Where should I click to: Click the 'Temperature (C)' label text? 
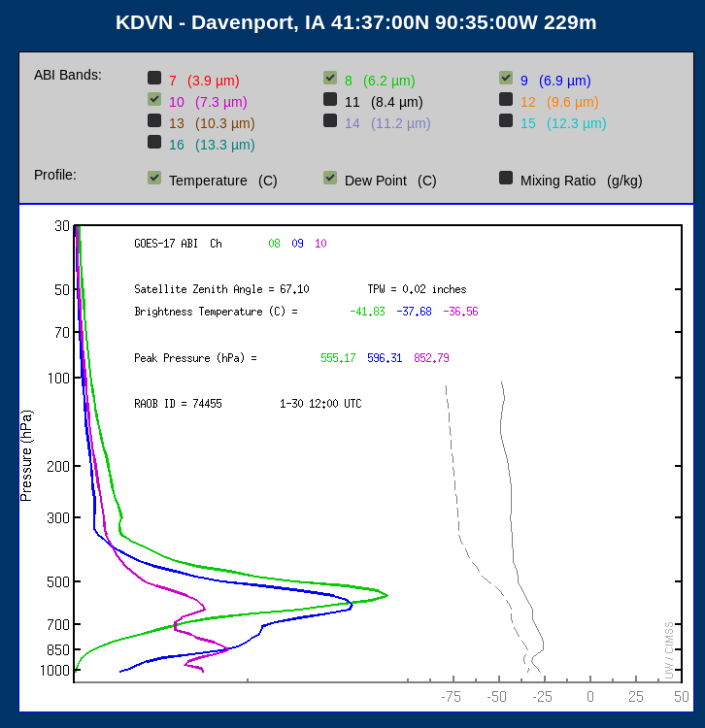coord(223,181)
